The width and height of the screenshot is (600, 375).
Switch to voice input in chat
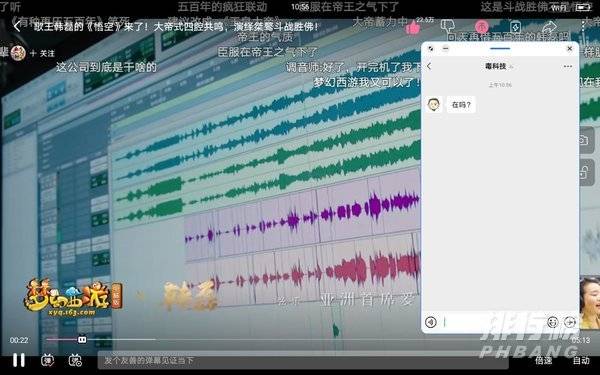pyautogui.click(x=431, y=322)
